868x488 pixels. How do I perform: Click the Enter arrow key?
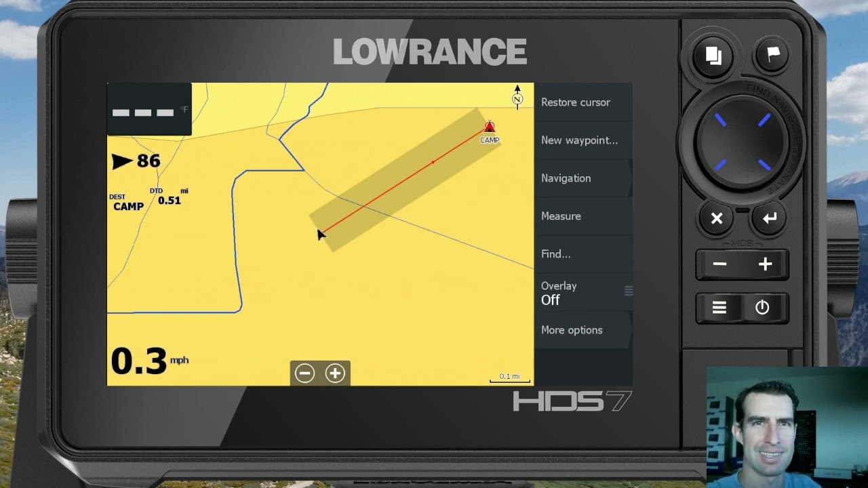pyautogui.click(x=769, y=218)
